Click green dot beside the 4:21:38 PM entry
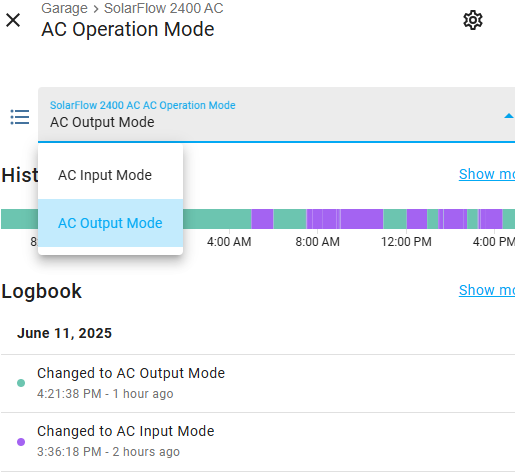The height and width of the screenshot is (474, 515). pos(21,383)
